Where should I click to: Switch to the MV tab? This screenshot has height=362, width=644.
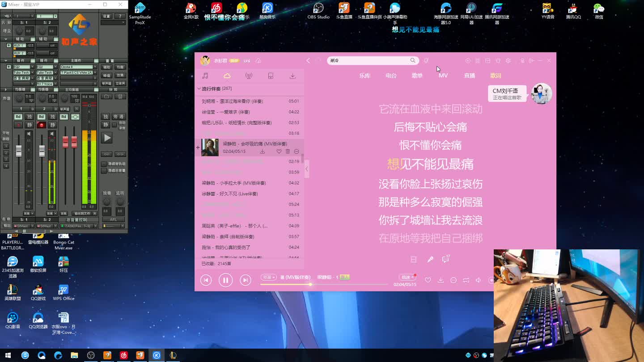tap(443, 76)
